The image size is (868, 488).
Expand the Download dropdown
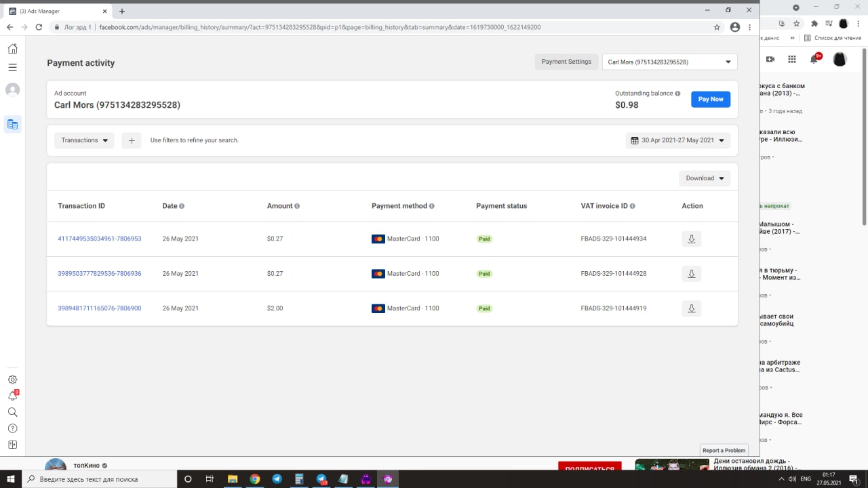[x=705, y=178]
